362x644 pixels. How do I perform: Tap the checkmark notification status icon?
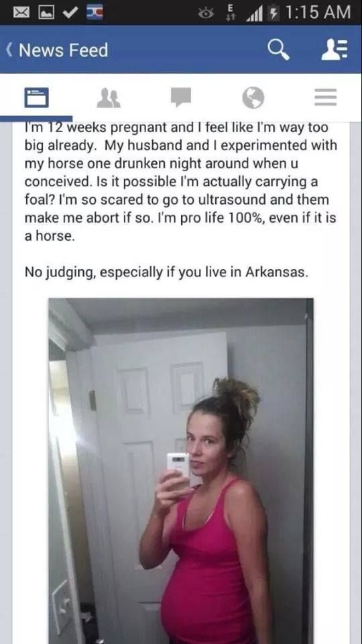coord(69,13)
